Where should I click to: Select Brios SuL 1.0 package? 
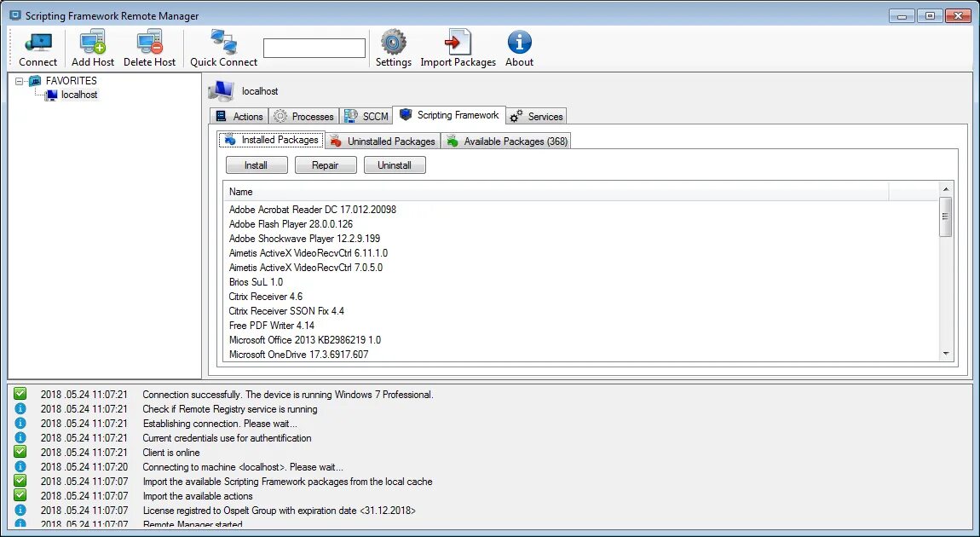(x=256, y=282)
